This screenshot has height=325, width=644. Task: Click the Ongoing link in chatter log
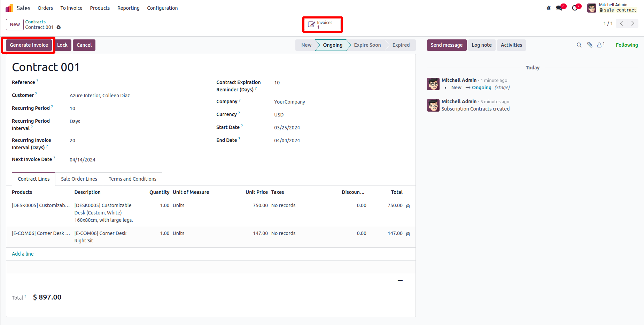(482, 88)
